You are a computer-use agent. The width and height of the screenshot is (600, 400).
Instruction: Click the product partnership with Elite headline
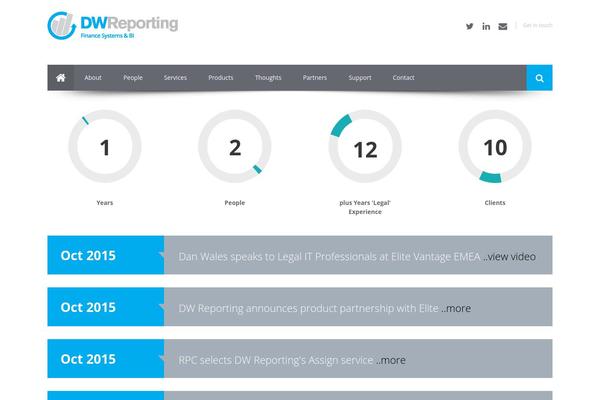(308, 308)
